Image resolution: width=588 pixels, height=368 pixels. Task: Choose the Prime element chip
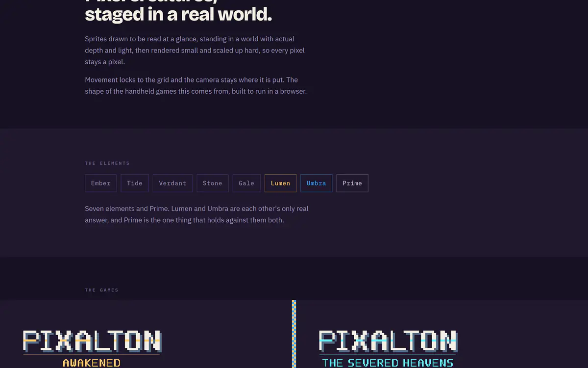[352, 183]
